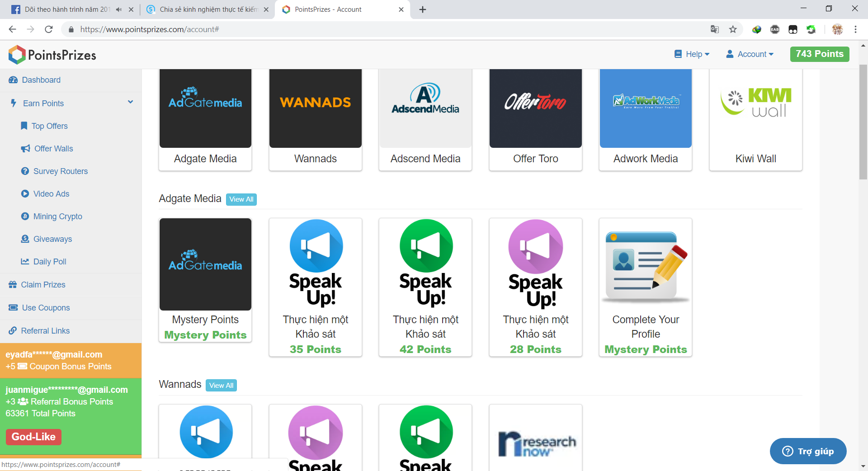868x471 pixels.
Task: Click the Google Translate icon in address bar
Action: (x=715, y=29)
